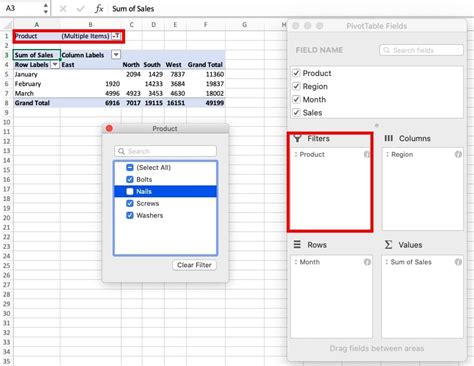Click the info icon next to Month in Rows
474x366 pixels.
coord(367,262)
